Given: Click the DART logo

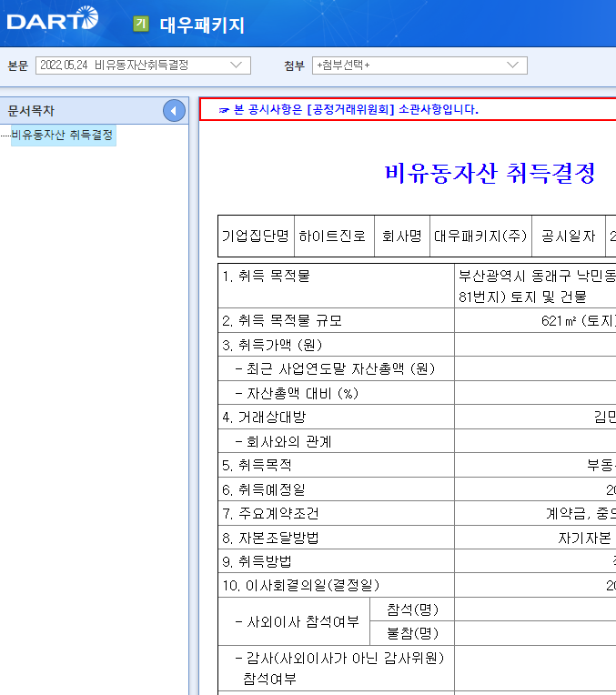Looking at the screenshot, I should (53, 18).
